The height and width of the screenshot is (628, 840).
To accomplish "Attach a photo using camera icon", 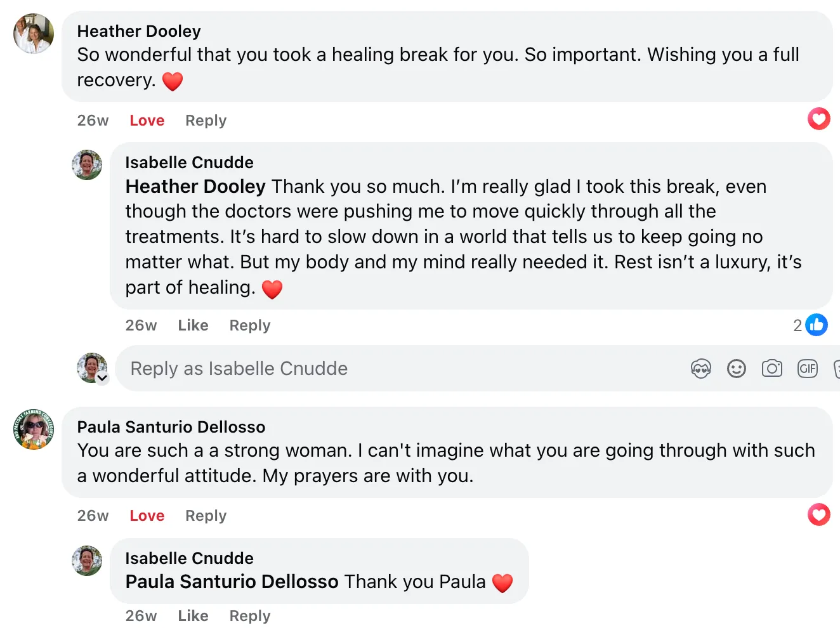I will (771, 369).
